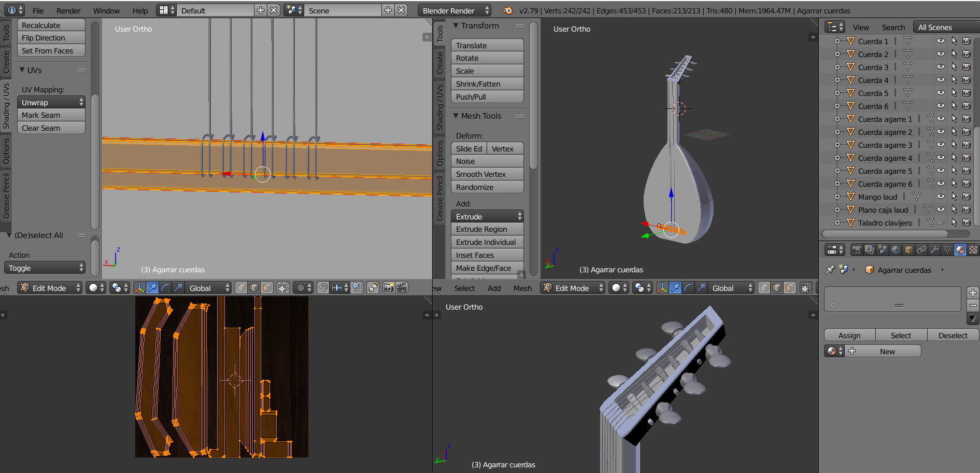The width and height of the screenshot is (980, 473).
Task: Hide Cuerda 1 with its eye icon
Action: pos(941,41)
